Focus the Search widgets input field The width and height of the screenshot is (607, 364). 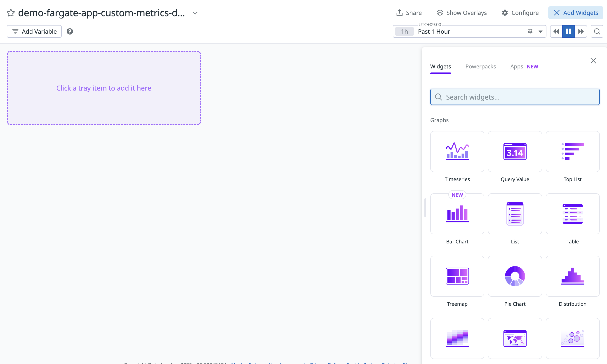pos(515,97)
